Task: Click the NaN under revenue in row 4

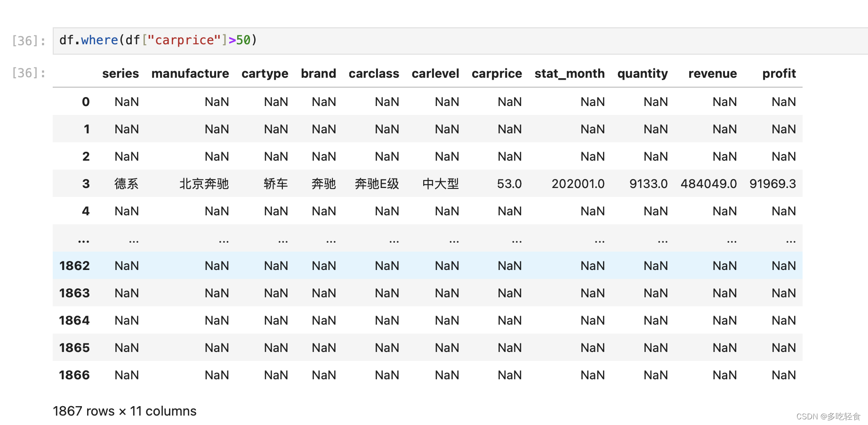Action: 724,211
